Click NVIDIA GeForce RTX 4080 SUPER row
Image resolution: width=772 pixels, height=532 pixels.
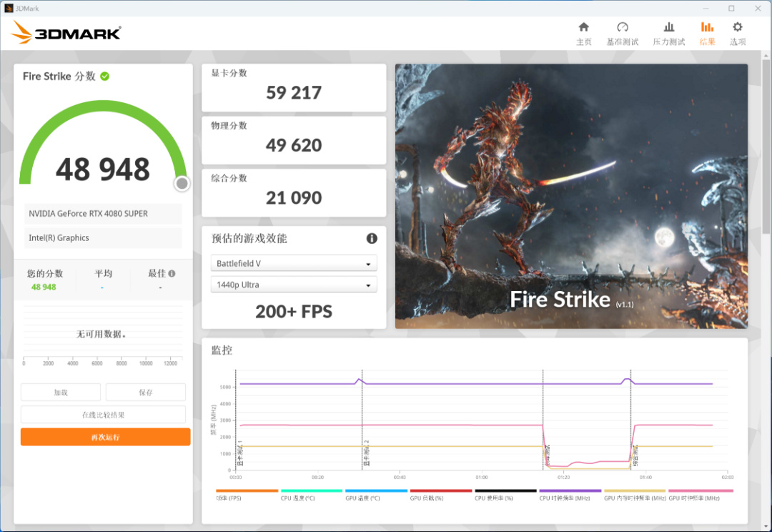[103, 214]
